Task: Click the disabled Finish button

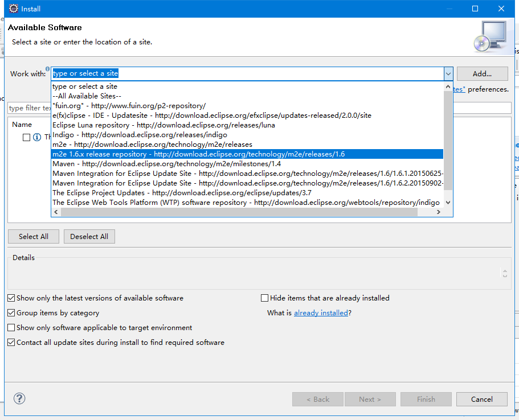Action: [426, 399]
